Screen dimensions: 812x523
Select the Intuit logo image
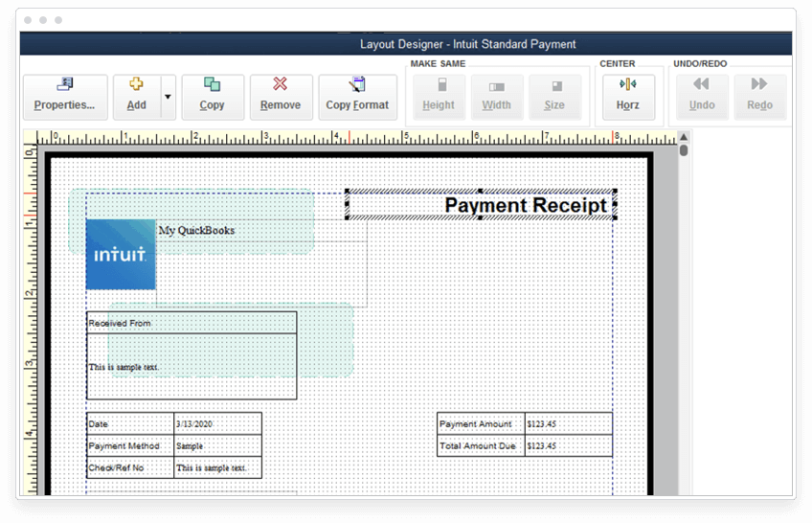(121, 255)
